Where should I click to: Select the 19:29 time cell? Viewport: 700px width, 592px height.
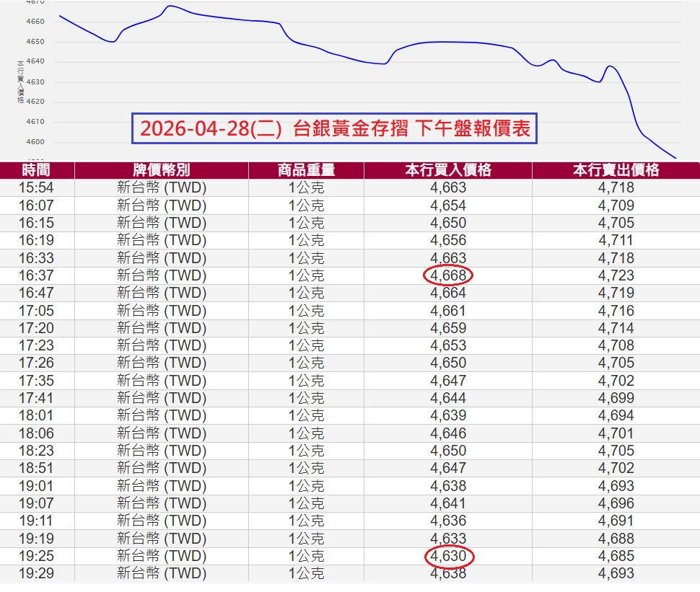[36, 573]
